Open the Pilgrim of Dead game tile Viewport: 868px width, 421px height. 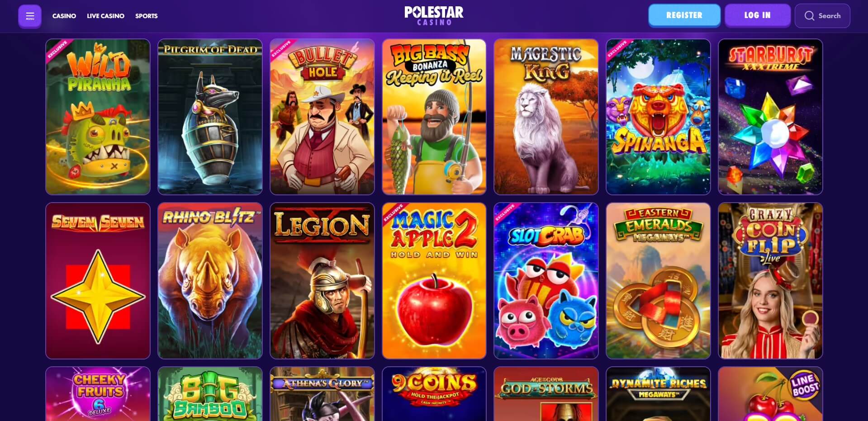tap(210, 117)
